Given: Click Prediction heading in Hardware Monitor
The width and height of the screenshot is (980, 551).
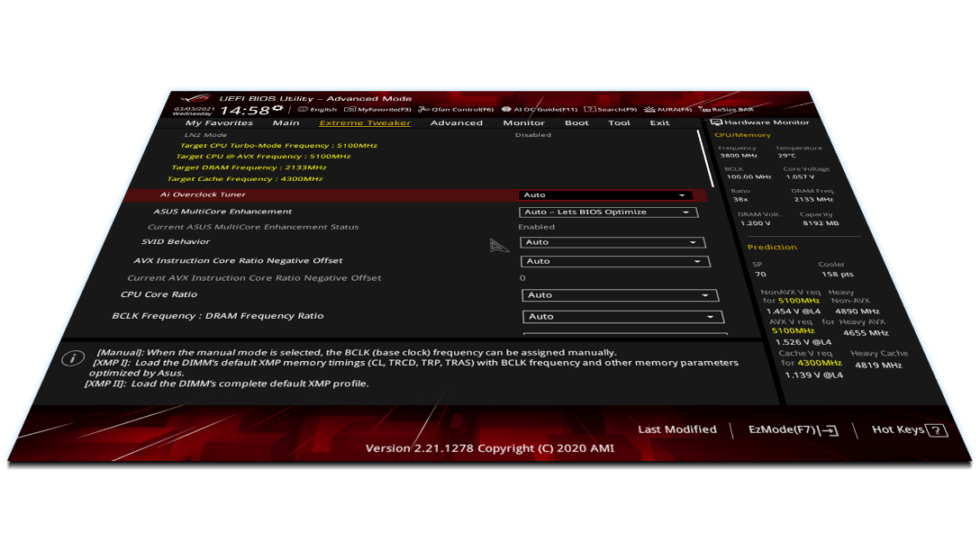Looking at the screenshot, I should [772, 248].
